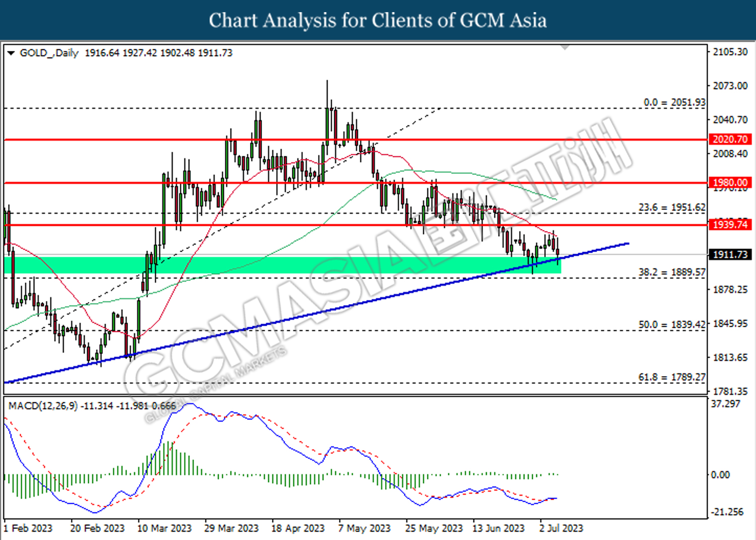This screenshot has height=540, width=756.
Task: Select the 2020.70 red price label
Action: [730, 140]
